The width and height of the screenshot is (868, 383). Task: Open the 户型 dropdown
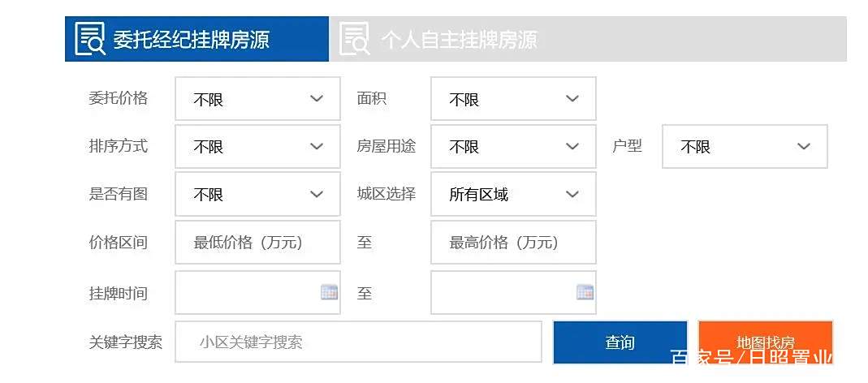pyautogui.click(x=745, y=147)
